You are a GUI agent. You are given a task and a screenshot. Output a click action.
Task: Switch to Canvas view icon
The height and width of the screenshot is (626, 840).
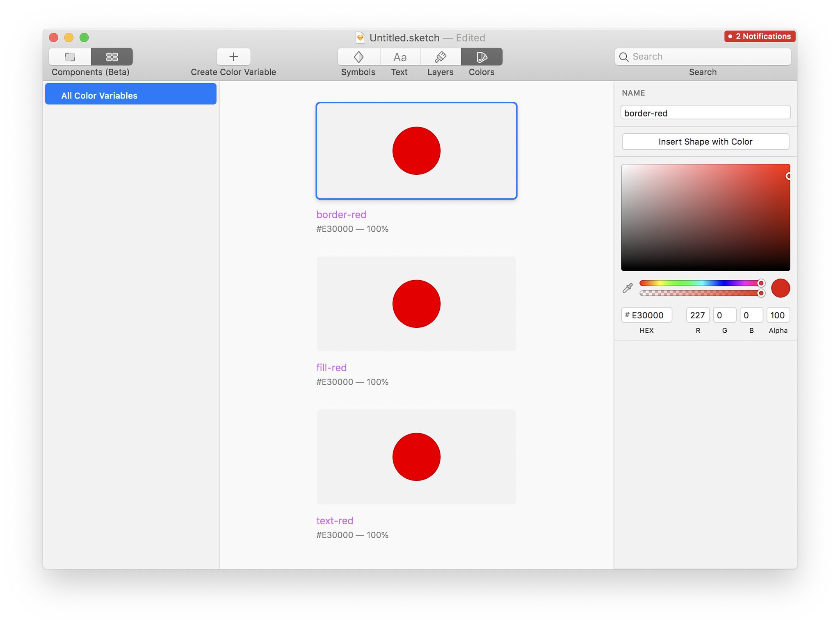click(x=70, y=57)
